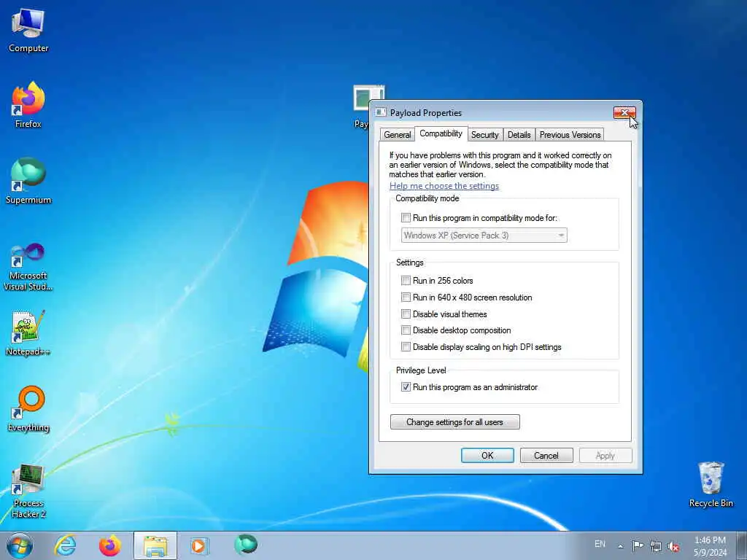747x560 pixels.
Task: Select the Microsoft Visual Studio shortcut
Action: point(28,267)
